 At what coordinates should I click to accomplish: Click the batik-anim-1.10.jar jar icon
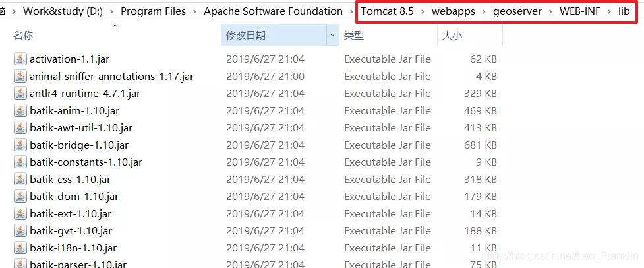(20, 111)
